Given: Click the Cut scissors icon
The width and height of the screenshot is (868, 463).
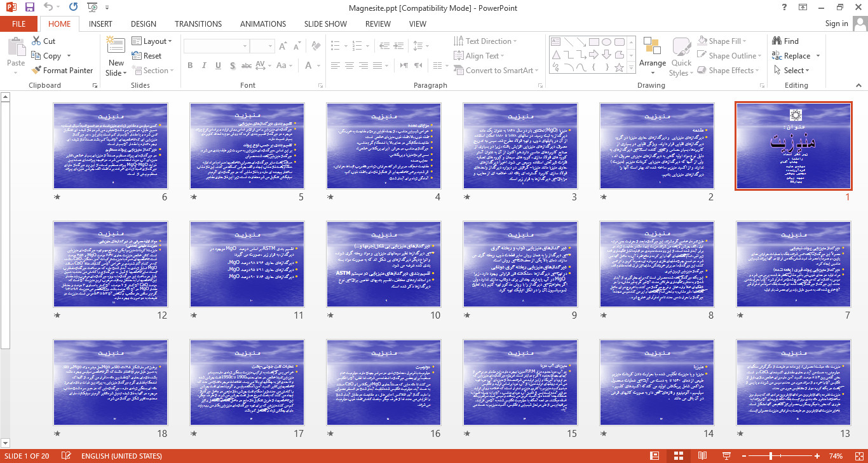Looking at the screenshot, I should coord(37,41).
